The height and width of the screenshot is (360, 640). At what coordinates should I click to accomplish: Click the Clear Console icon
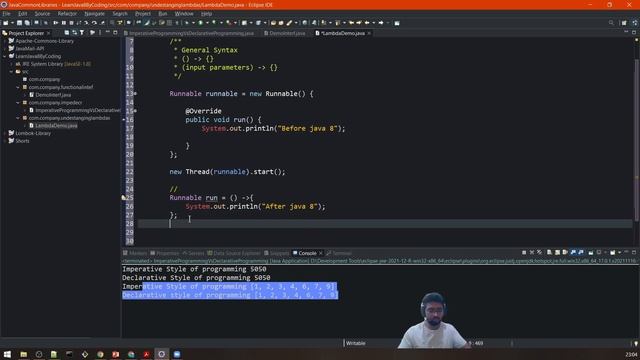tap(549, 253)
